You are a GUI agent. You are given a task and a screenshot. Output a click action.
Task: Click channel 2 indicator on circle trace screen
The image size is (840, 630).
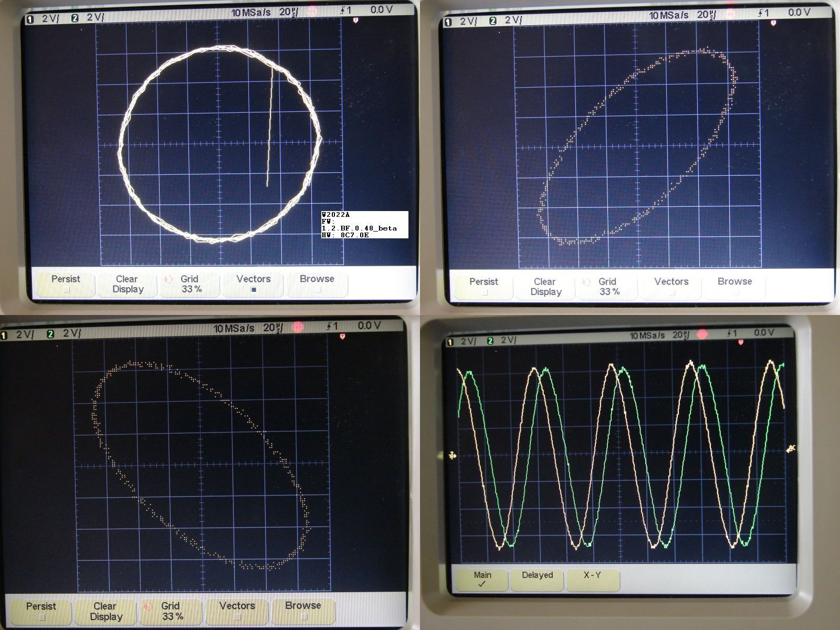[75, 18]
